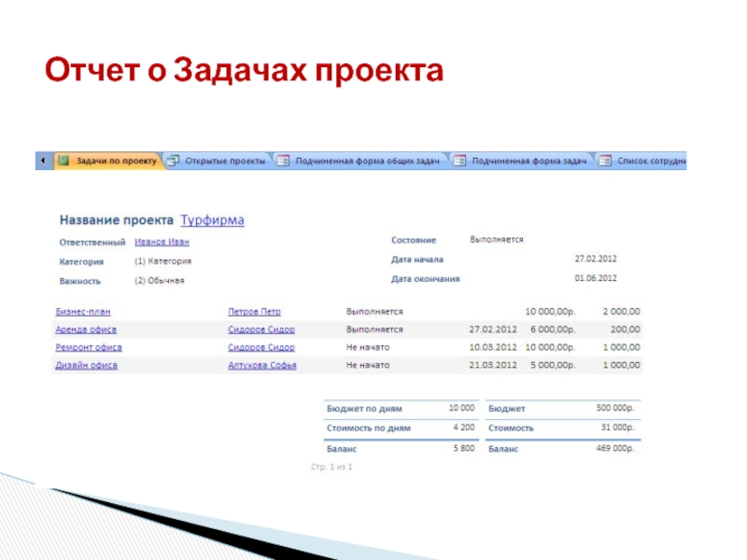The image size is (747, 560).
Task: Click the green report icon on Задачи по проекту tab
Action: [63, 161]
